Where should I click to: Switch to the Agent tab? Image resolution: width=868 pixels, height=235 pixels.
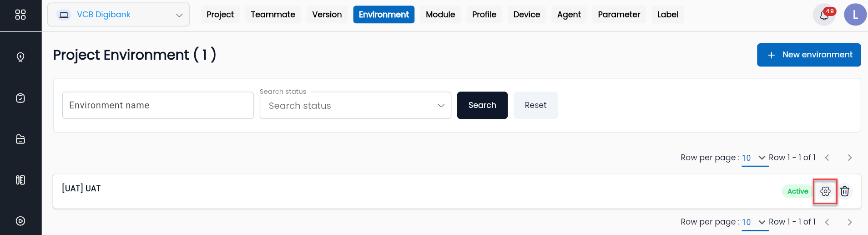(x=569, y=15)
